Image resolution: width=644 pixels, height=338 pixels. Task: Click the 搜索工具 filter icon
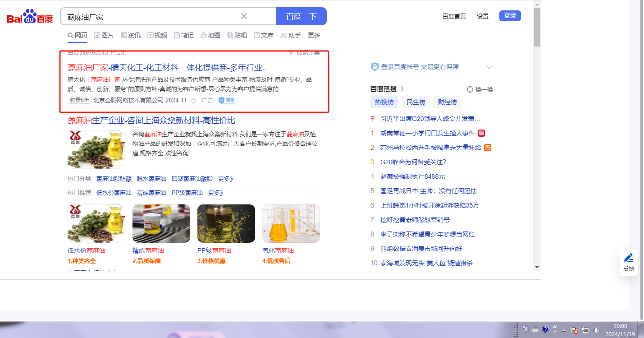click(x=291, y=52)
